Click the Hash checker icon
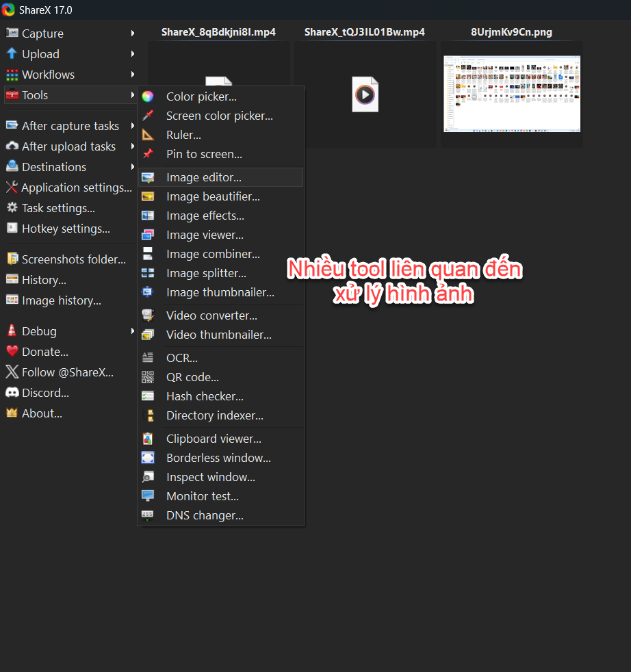This screenshot has width=631, height=672. [x=148, y=396]
